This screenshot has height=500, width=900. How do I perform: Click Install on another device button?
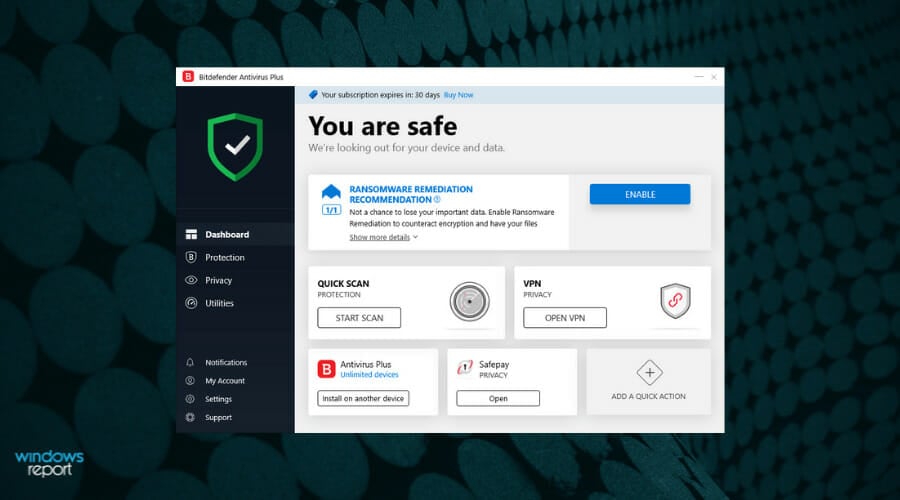coord(363,398)
